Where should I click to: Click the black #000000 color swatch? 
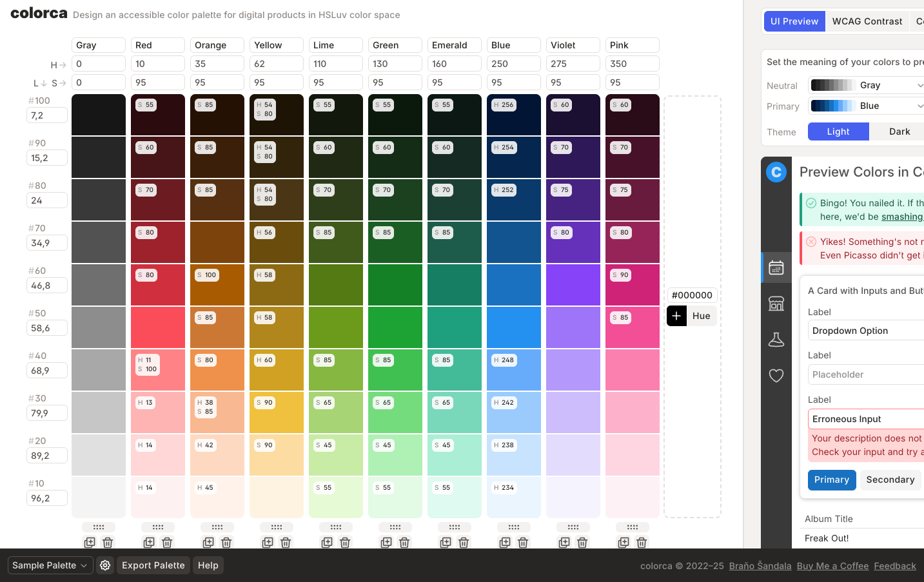(x=692, y=295)
